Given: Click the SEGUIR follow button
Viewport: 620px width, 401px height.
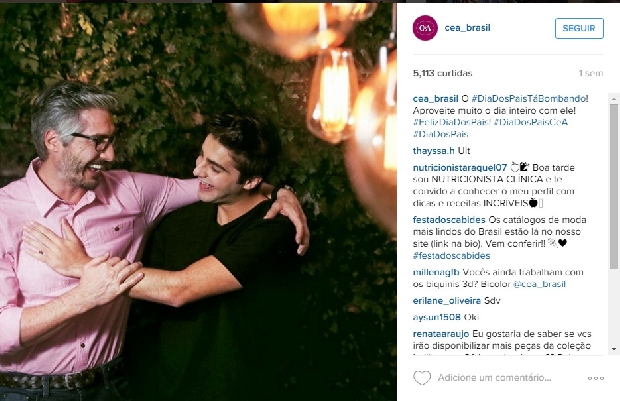Looking at the screenshot, I should point(579,28).
